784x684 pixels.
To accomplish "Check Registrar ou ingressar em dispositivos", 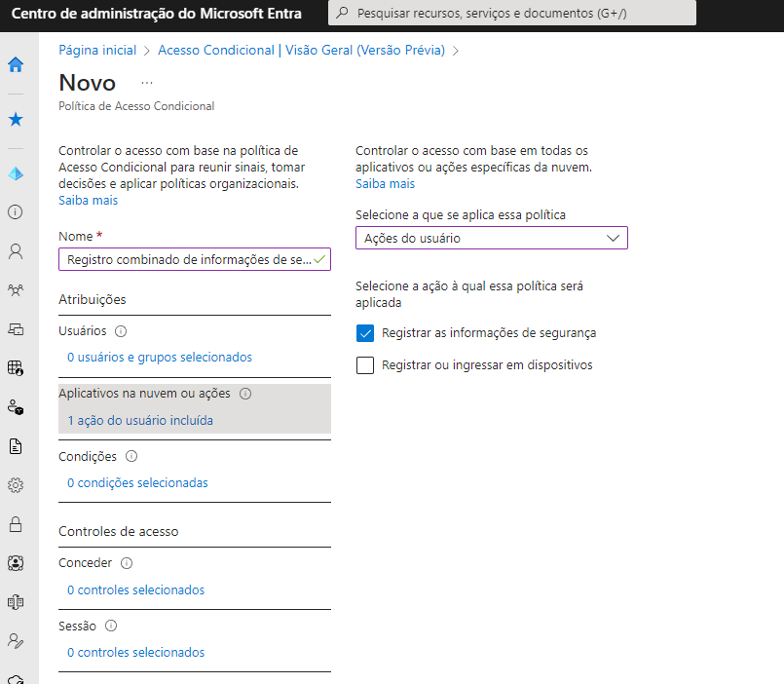I will point(366,366).
